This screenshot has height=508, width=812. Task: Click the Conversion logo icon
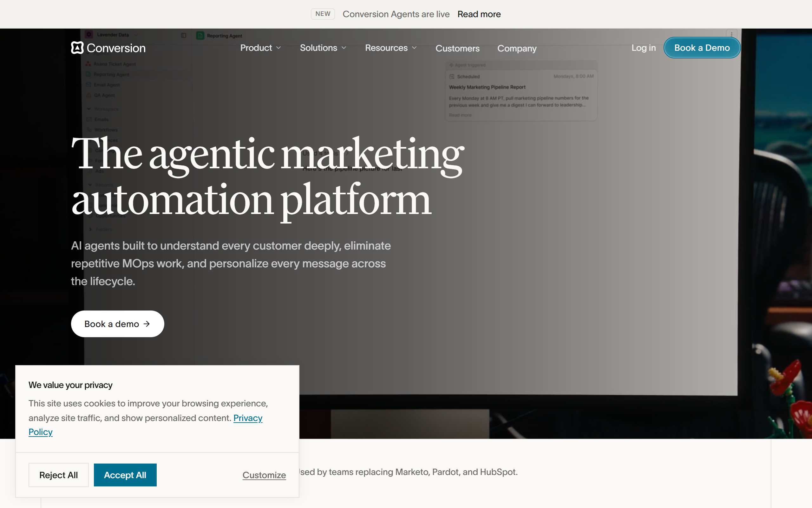(77, 48)
